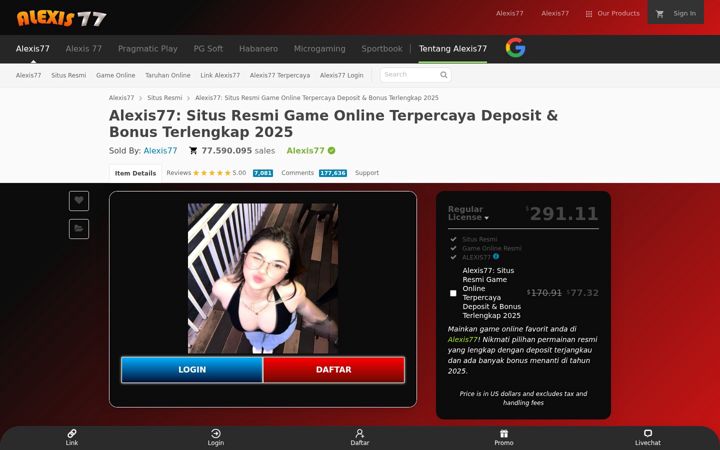Open Alexis77 Terpercaya link
The height and width of the screenshot is (450, 720).
pos(280,75)
